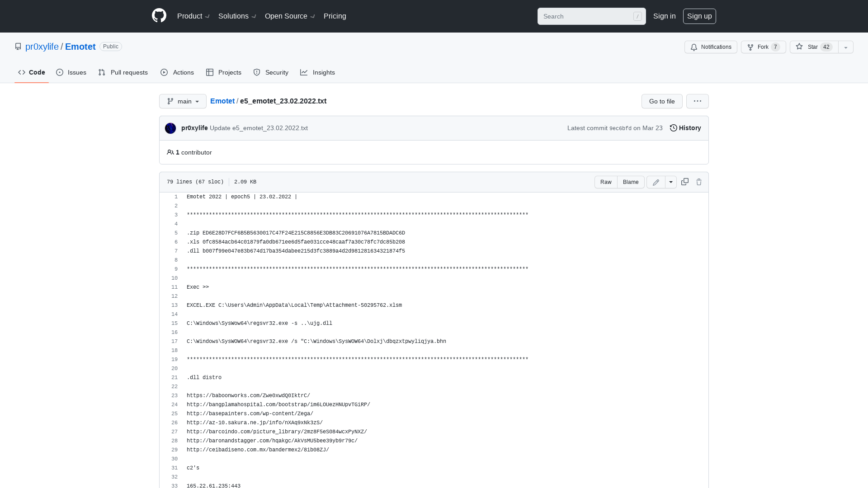Show the star count 42
Viewport: 868px width, 488px height.
826,47
